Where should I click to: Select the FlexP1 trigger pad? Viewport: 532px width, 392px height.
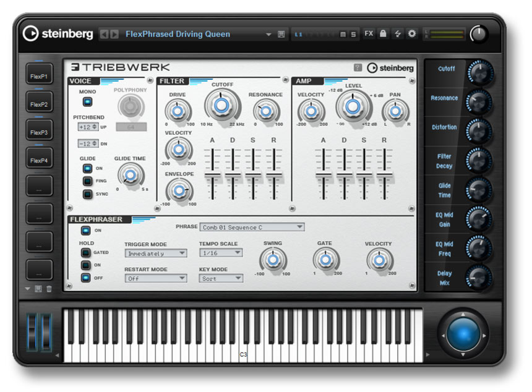(x=39, y=74)
